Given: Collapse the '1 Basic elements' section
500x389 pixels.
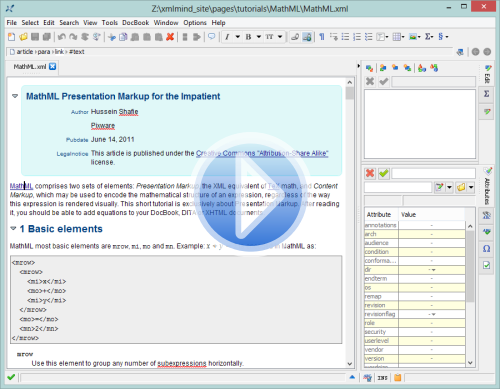Looking at the screenshot, I should pos(13,228).
